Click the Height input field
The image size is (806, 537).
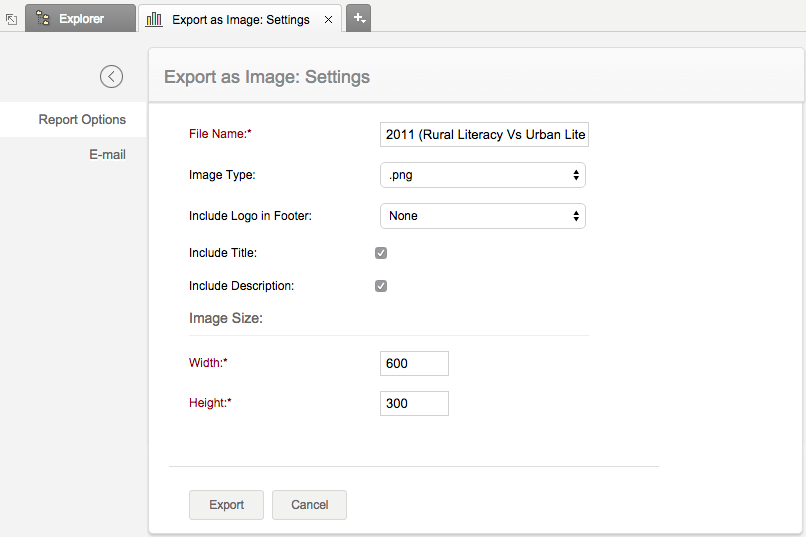[414, 404]
